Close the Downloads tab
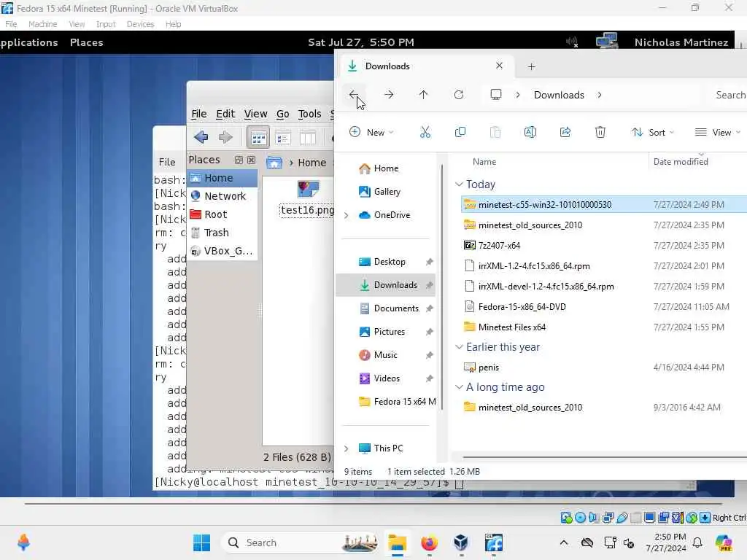The image size is (747, 560). 499,66
